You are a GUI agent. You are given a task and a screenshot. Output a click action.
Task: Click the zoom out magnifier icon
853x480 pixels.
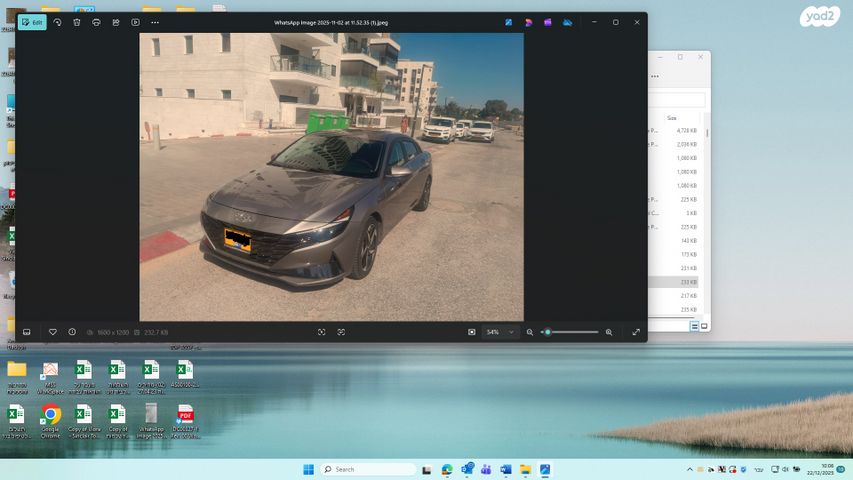point(530,332)
